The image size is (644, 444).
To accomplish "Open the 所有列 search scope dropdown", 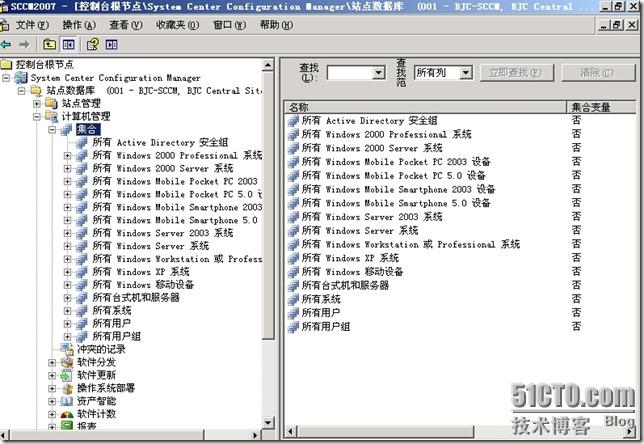I will [x=465, y=73].
